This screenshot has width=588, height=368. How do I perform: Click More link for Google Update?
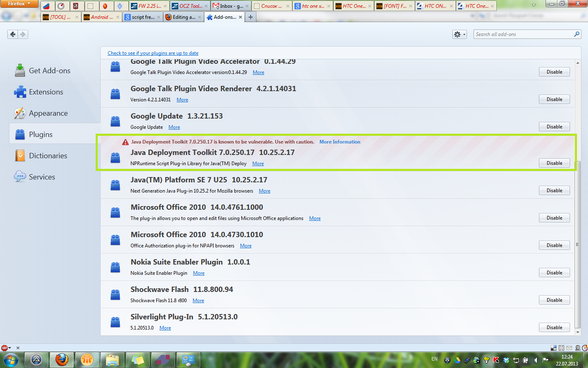tap(174, 127)
